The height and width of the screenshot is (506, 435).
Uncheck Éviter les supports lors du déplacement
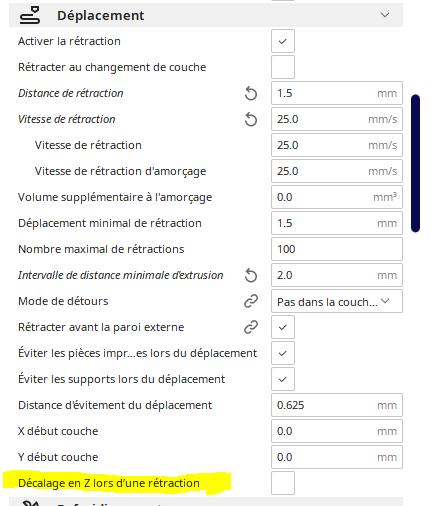pyautogui.click(x=283, y=379)
